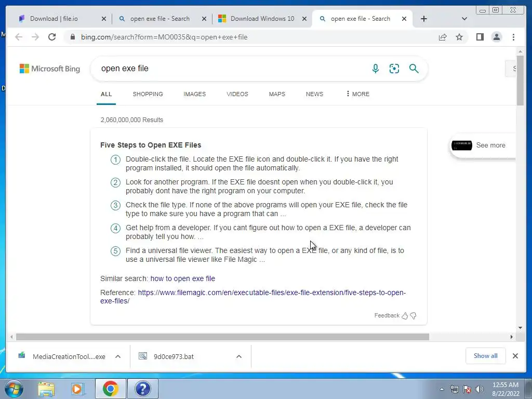Show all downloads
532x399 pixels.
tap(486, 355)
